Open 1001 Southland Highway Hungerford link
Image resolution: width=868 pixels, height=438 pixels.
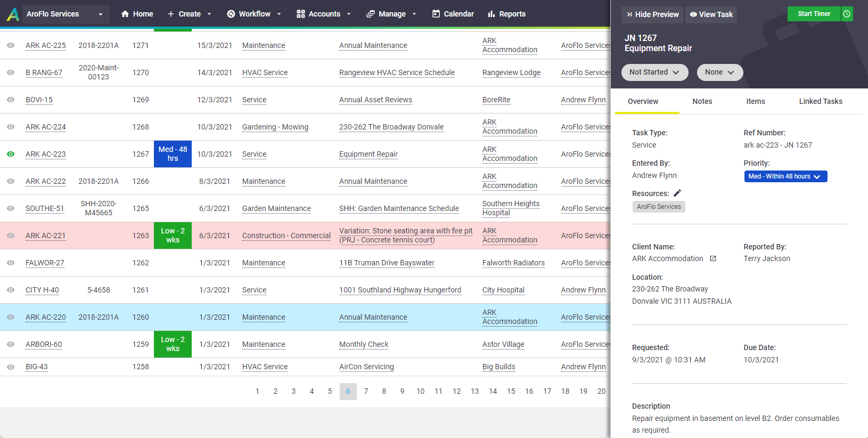click(x=400, y=290)
